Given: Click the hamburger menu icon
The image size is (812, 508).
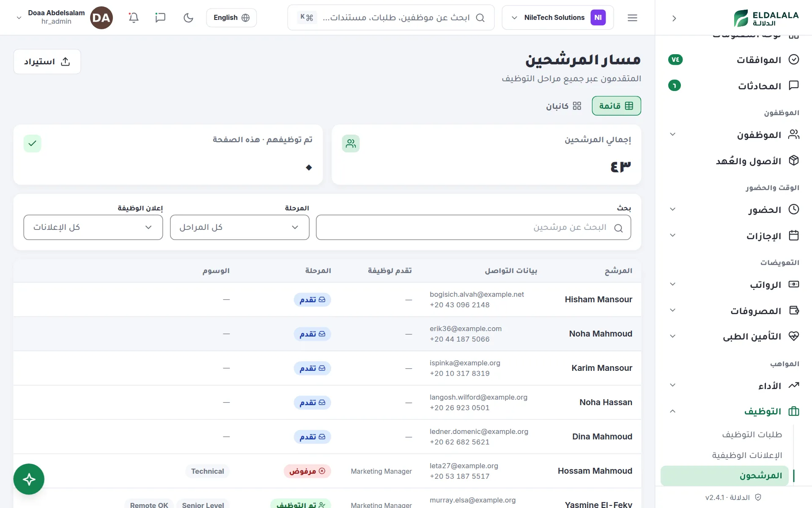Looking at the screenshot, I should [x=632, y=18].
